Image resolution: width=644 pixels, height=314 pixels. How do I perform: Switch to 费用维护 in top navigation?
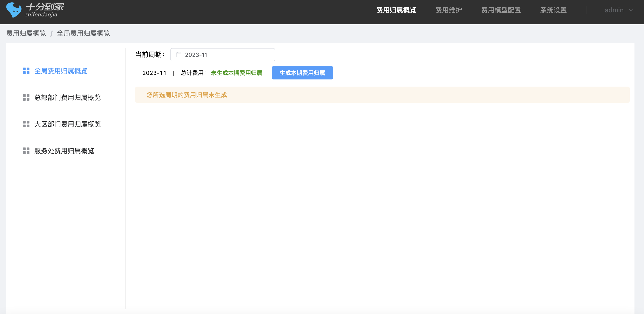click(449, 10)
